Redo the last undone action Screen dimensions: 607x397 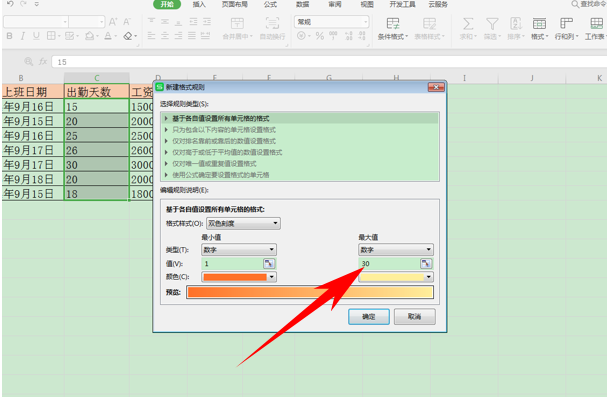pyautogui.click(x=23, y=4)
